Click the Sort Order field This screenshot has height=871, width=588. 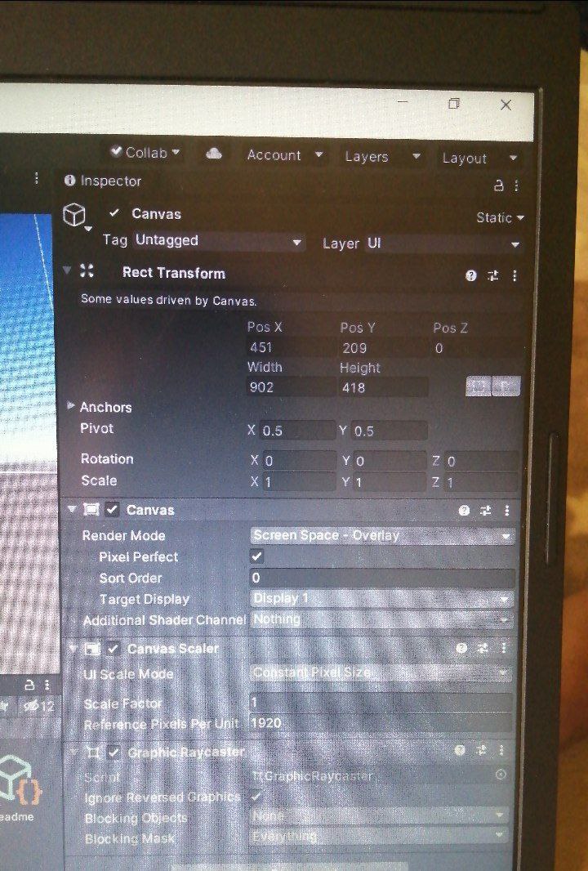[x=382, y=578]
